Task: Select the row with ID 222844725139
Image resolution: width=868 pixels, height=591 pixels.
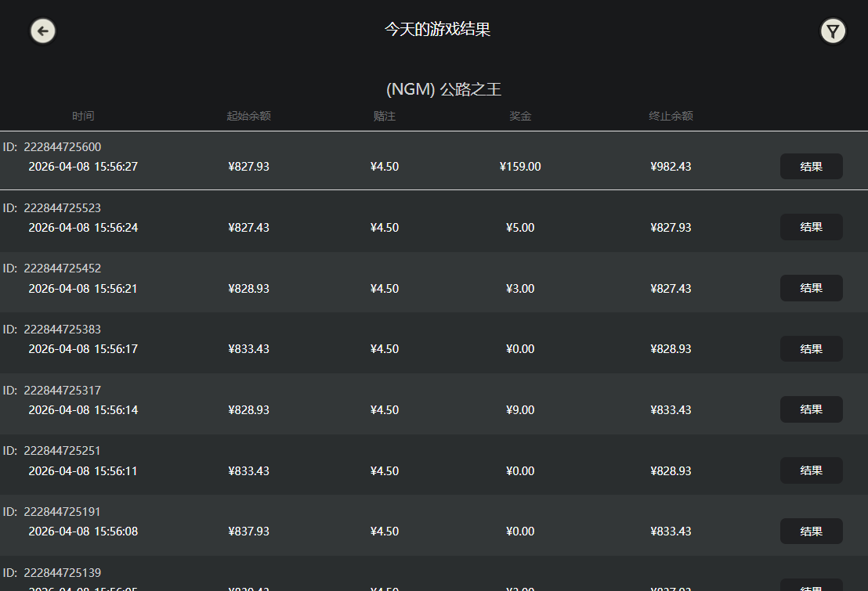Action: point(62,572)
